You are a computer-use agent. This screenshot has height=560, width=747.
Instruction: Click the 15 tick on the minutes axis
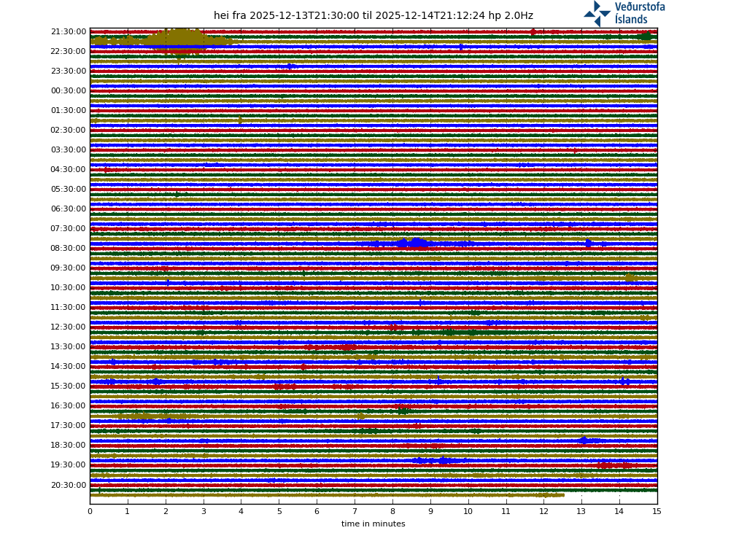click(657, 512)
